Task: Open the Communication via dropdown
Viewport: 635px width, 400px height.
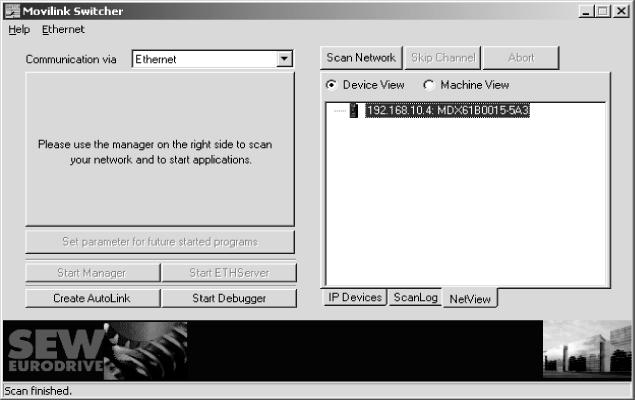Action: click(284, 59)
